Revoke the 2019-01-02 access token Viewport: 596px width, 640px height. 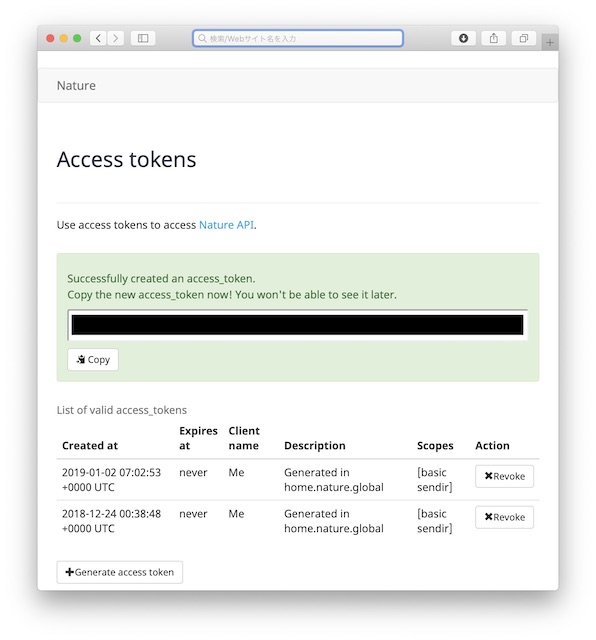pyautogui.click(x=504, y=476)
